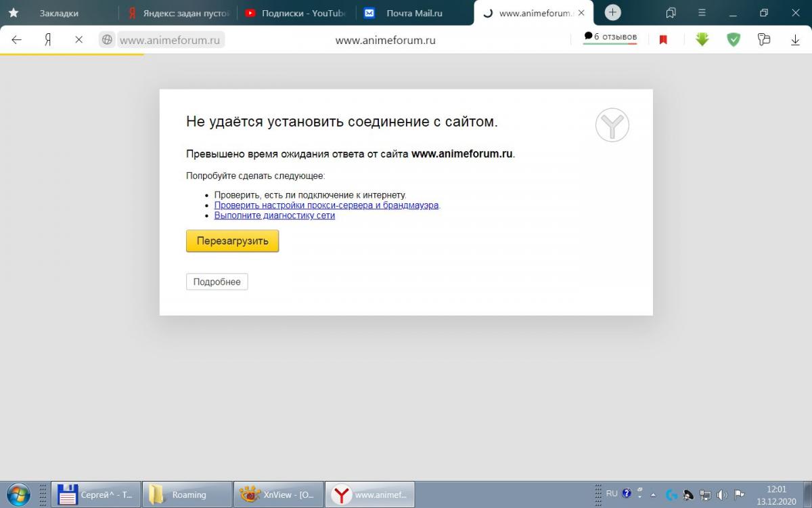Expand the Подробнее error details

click(217, 282)
